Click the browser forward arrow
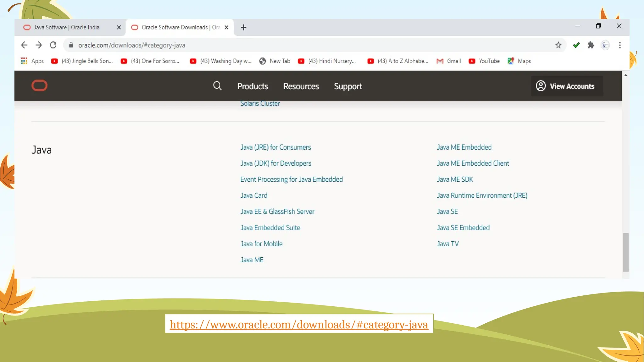This screenshot has width=644, height=362. pos(39,45)
